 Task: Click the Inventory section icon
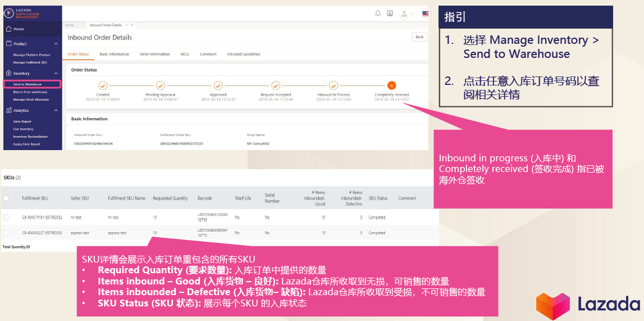click(x=8, y=73)
